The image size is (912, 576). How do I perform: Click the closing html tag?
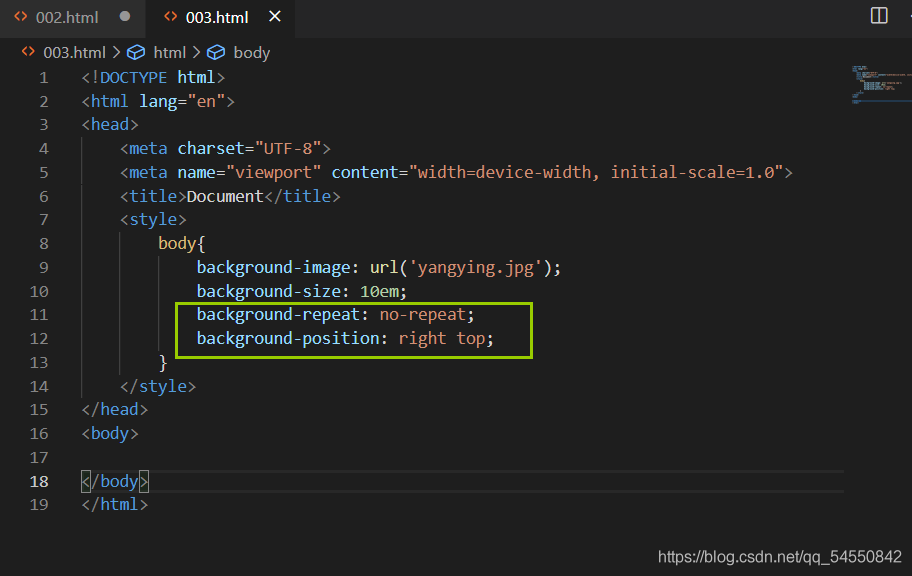[x=115, y=504]
